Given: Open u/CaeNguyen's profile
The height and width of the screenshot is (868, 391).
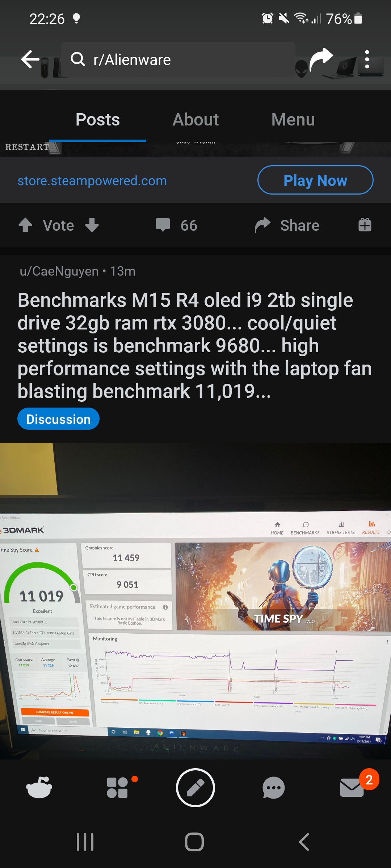Looking at the screenshot, I should click(59, 271).
